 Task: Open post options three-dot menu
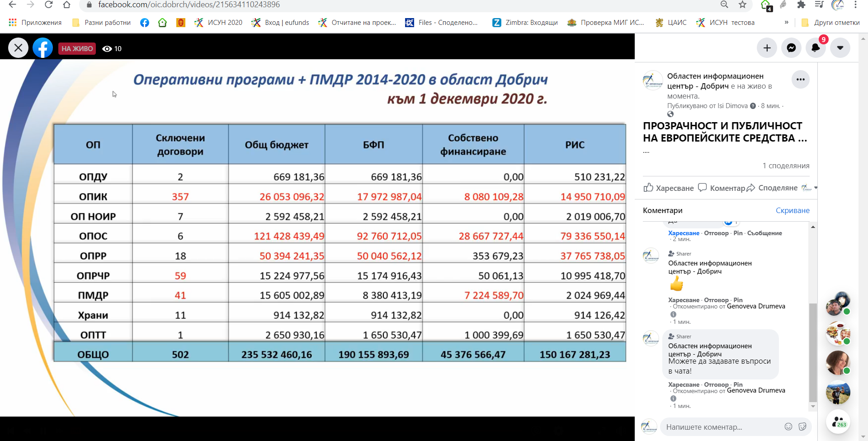click(x=801, y=80)
